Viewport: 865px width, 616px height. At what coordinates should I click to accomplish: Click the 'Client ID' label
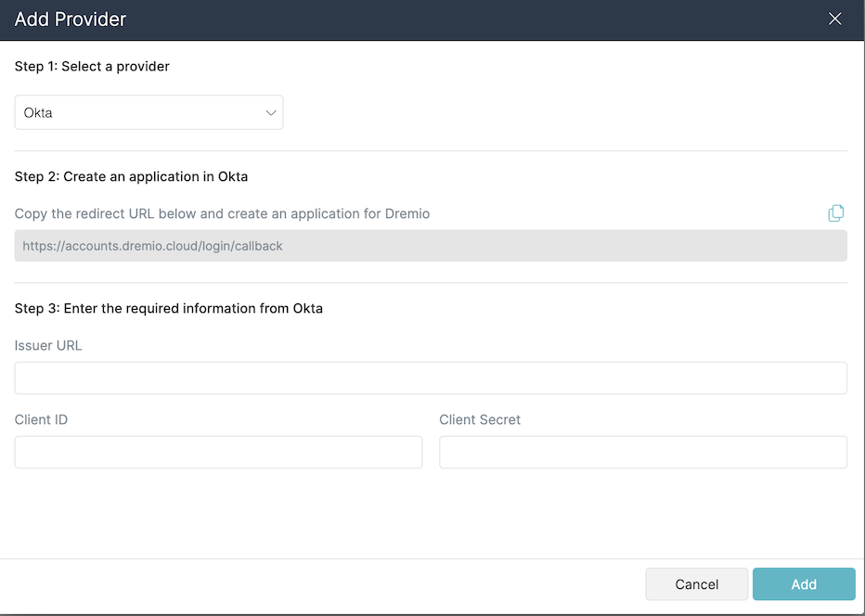(41, 419)
